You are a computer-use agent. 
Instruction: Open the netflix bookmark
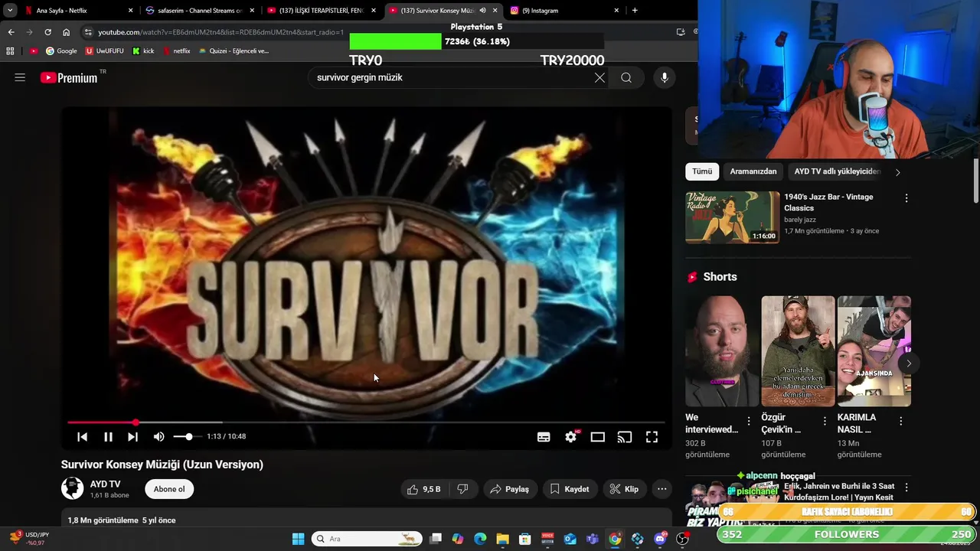coord(176,51)
